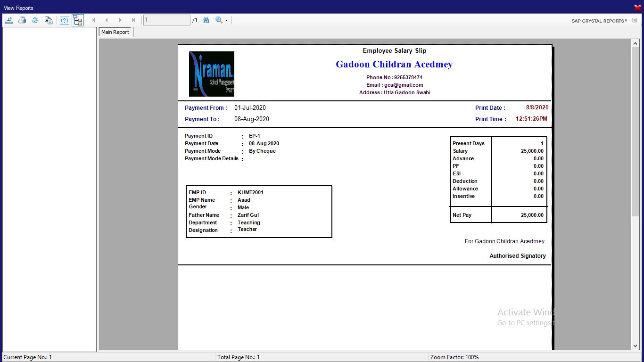Go to previous page arrow

[107, 20]
